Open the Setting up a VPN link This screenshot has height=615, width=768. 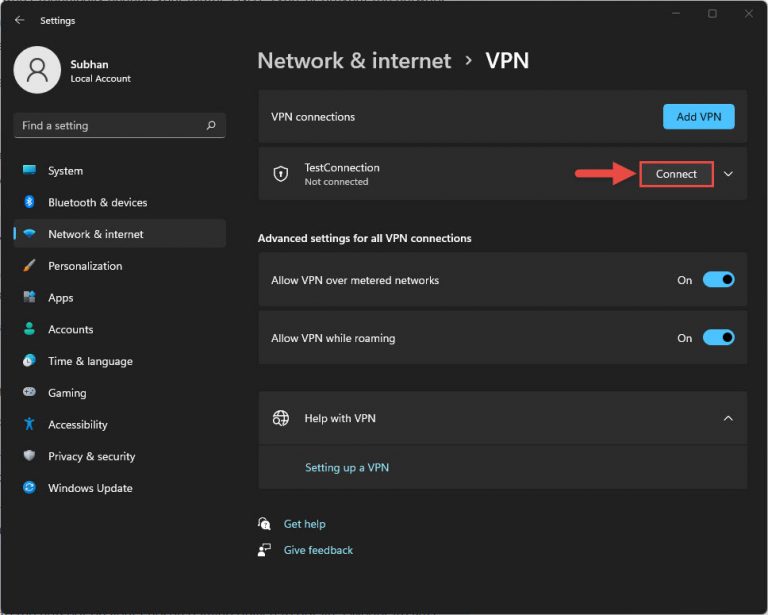tap(346, 467)
